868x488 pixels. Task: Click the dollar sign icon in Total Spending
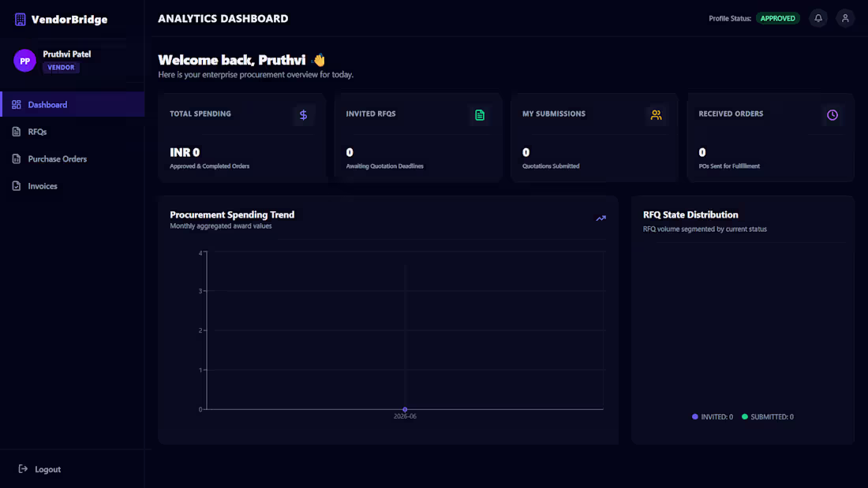tap(303, 115)
